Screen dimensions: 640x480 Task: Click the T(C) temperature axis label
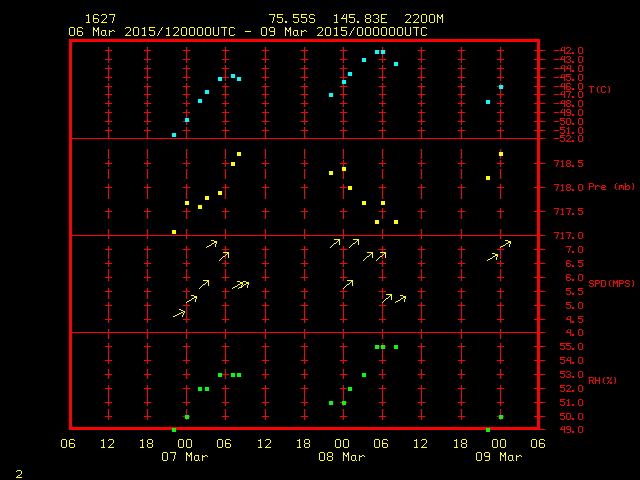(x=600, y=89)
